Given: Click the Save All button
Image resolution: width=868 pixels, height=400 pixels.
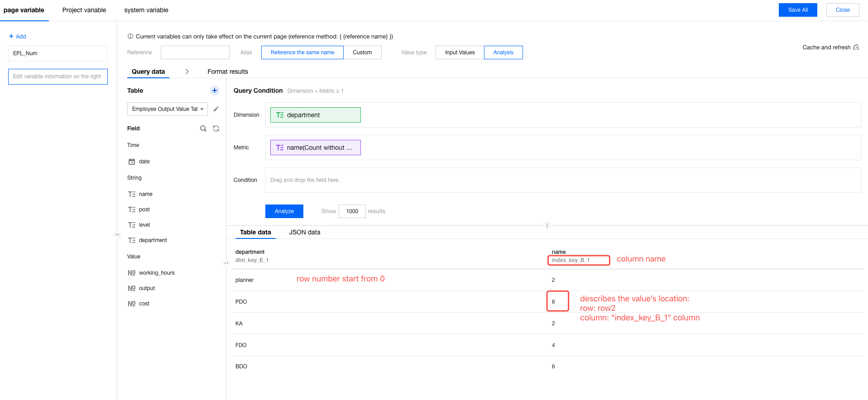Looking at the screenshot, I should tap(797, 10).
